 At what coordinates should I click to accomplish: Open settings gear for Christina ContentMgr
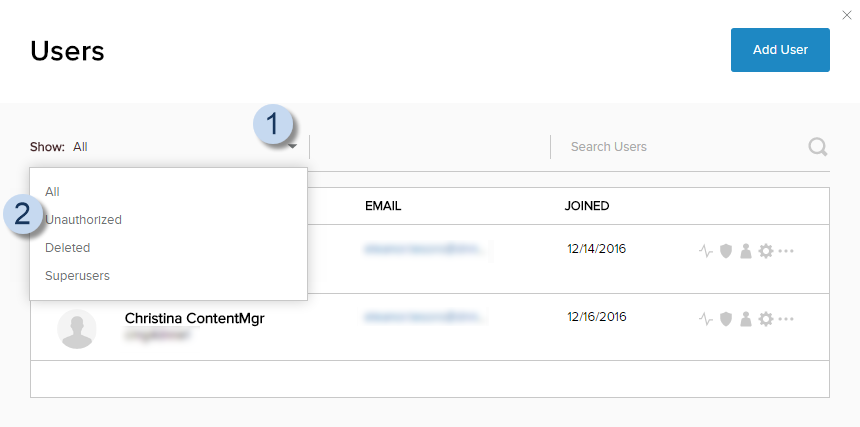click(x=766, y=319)
